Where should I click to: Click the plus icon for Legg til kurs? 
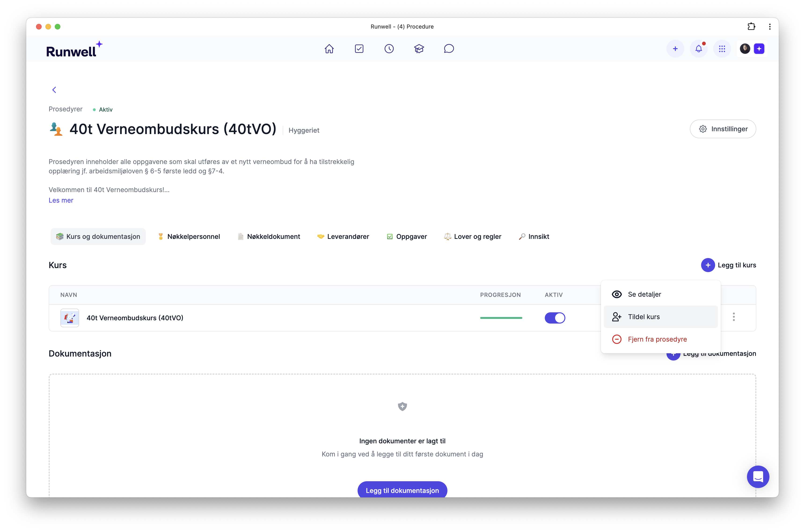(708, 265)
